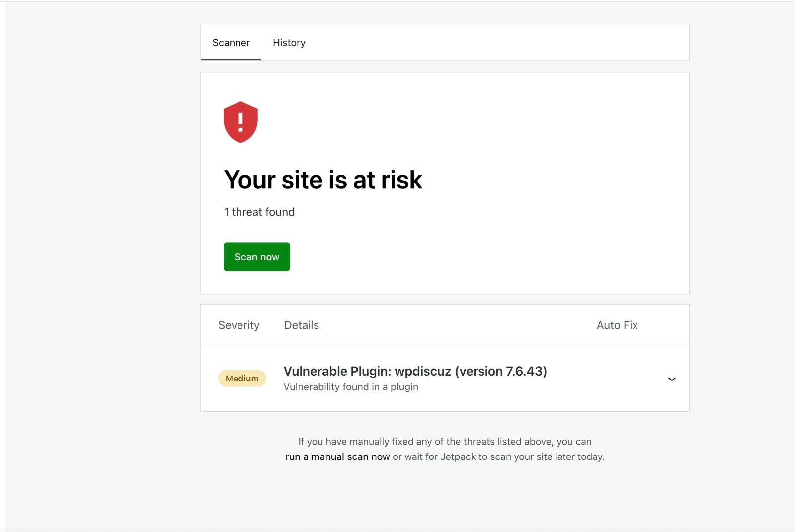The image size is (795, 532).
Task: Click the empty tab bar area right of History
Action: click(497, 43)
